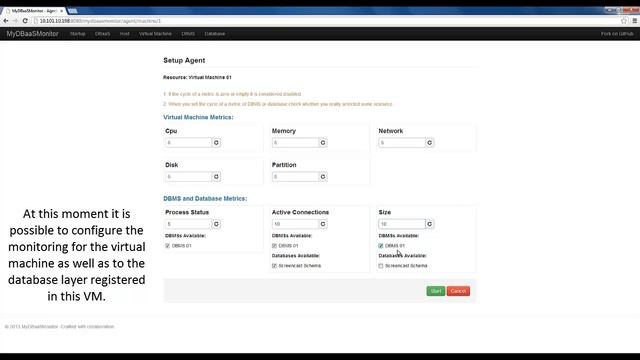
Task: Check Screencast Schema checkbox under Size
Action: [x=381, y=266]
